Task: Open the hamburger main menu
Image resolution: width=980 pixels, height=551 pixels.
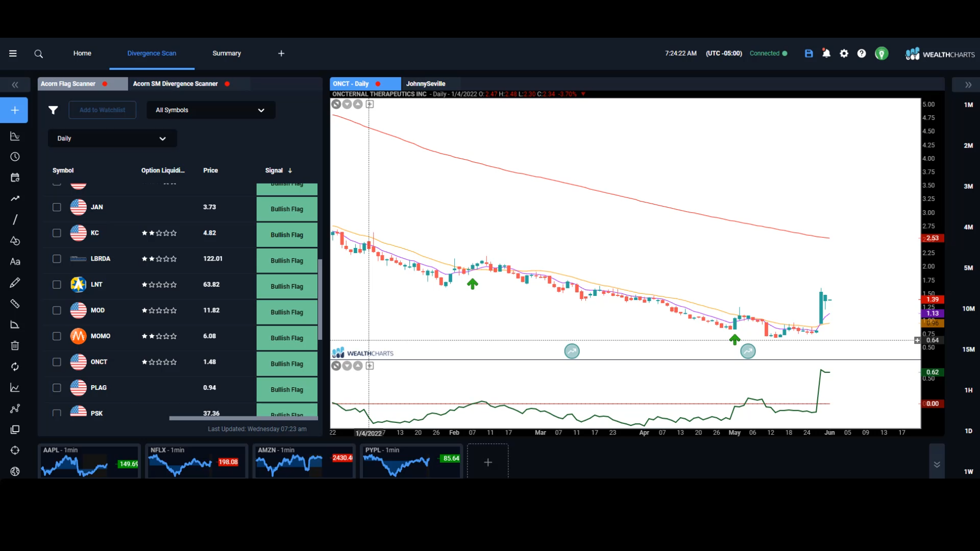Action: 13,54
